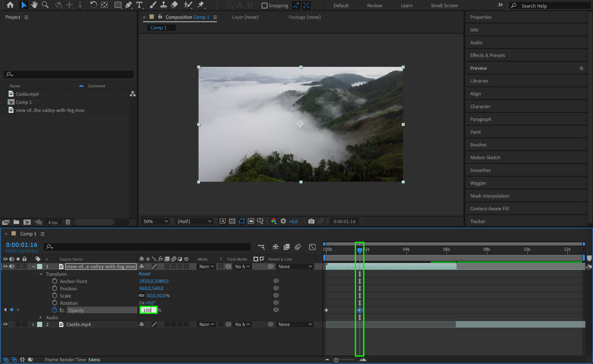Select the Opacity keyframe at timeline start
Image resolution: width=593 pixels, height=364 pixels.
326,310
